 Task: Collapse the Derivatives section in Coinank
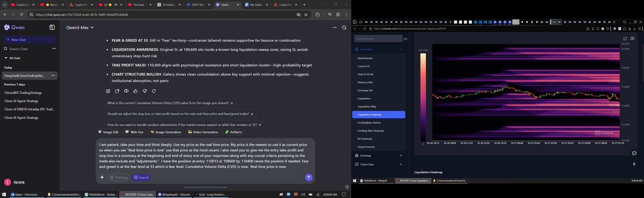[x=400, y=49]
